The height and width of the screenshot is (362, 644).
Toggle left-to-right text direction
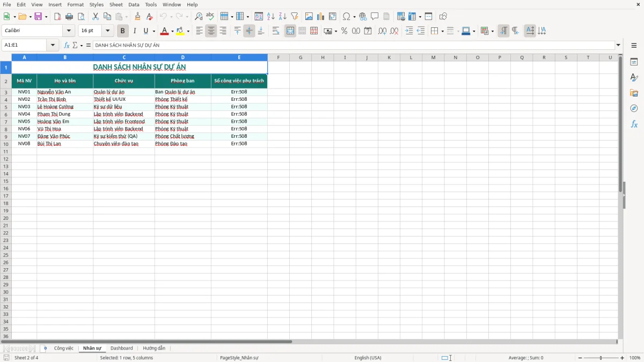[x=503, y=31]
